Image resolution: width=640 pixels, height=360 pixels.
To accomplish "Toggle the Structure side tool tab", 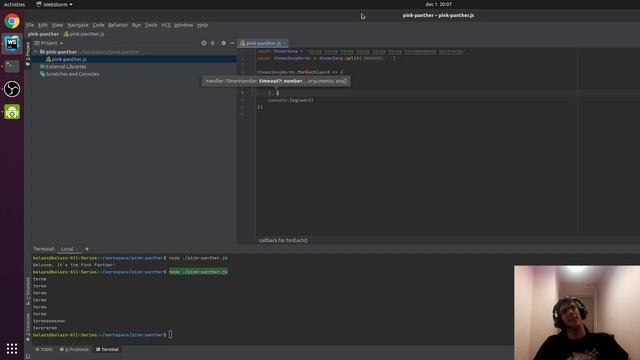I will tap(28, 291).
